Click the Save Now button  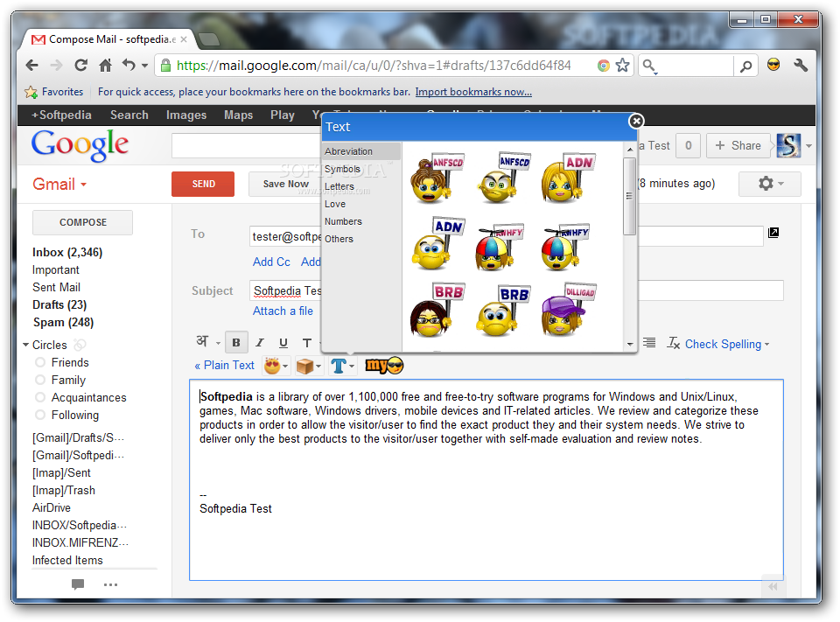(x=285, y=184)
